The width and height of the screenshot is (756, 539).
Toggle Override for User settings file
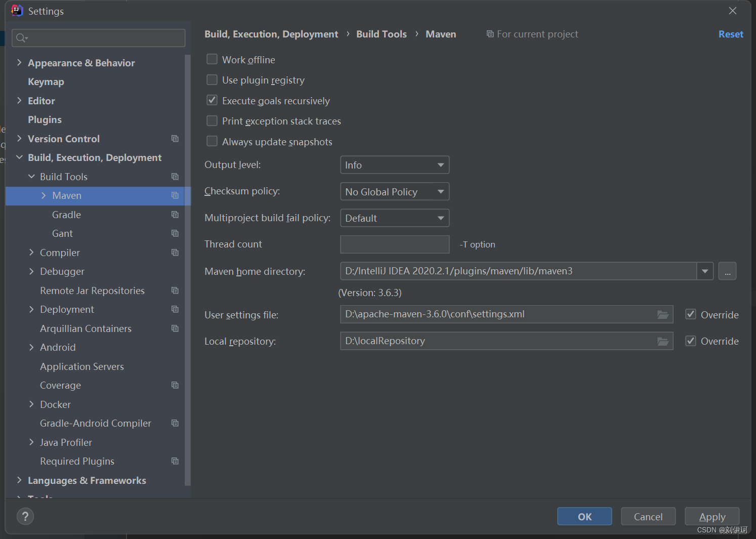pyautogui.click(x=691, y=314)
